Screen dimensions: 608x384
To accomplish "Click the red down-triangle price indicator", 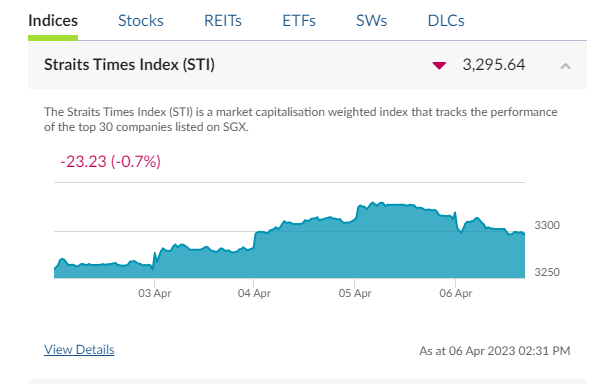I will 439,66.
